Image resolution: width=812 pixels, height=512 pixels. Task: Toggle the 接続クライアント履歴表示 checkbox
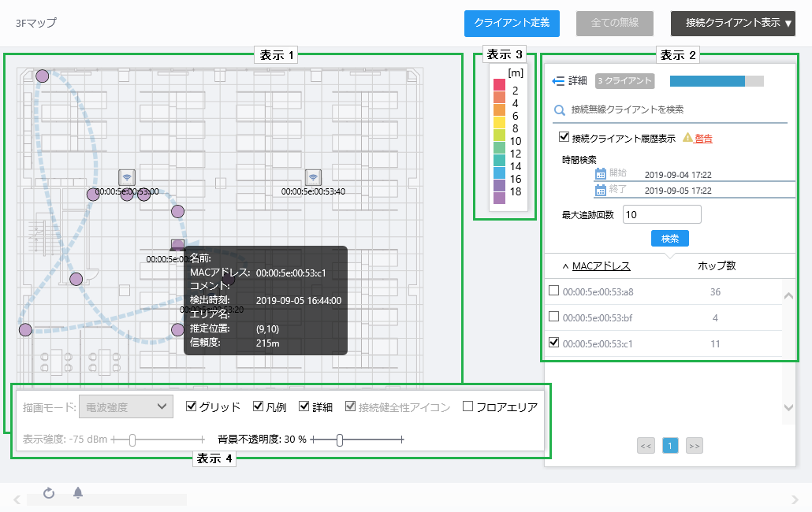coord(564,137)
